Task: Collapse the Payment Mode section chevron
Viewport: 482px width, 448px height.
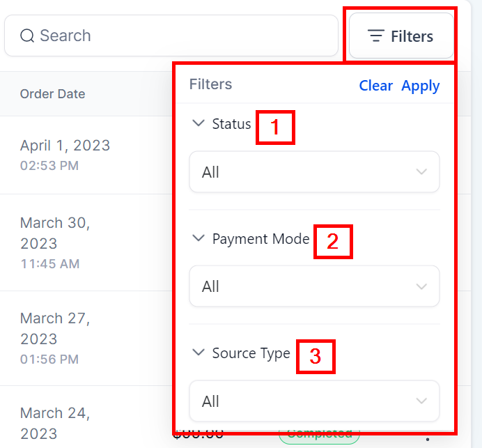Action: click(199, 238)
